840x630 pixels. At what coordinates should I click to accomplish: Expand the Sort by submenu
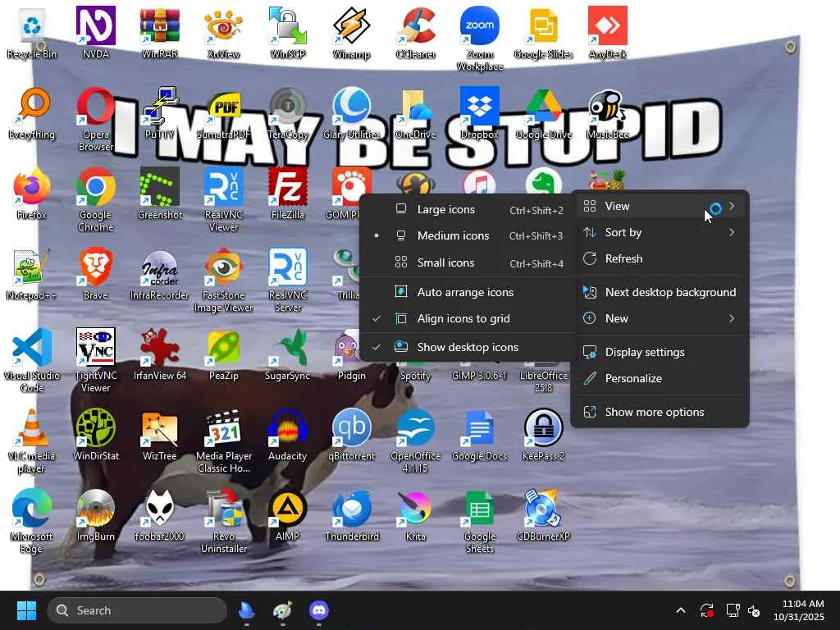click(x=660, y=232)
